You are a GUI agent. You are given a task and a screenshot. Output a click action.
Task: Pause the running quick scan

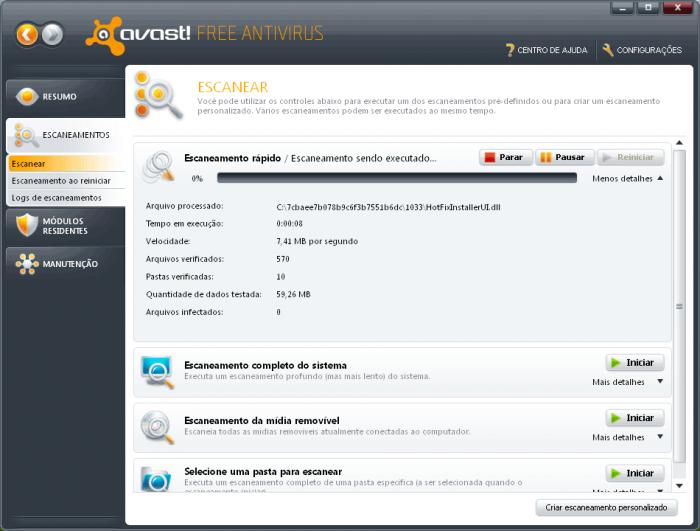tap(564, 157)
